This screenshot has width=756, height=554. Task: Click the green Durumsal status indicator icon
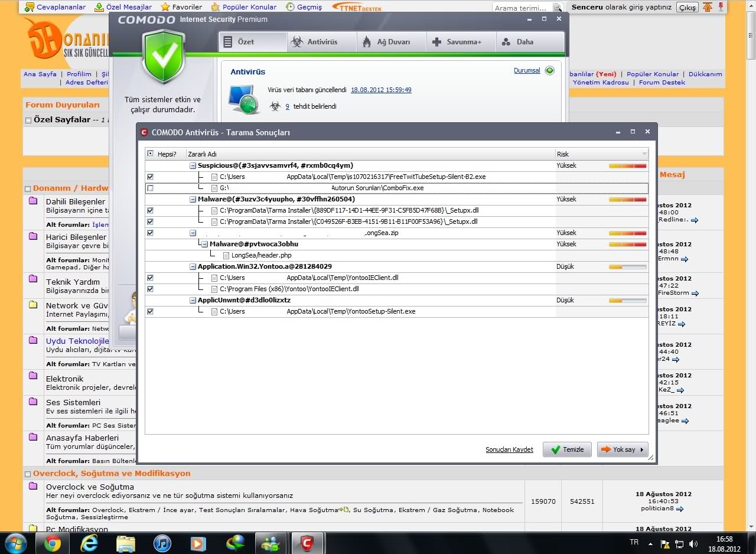[x=550, y=71]
